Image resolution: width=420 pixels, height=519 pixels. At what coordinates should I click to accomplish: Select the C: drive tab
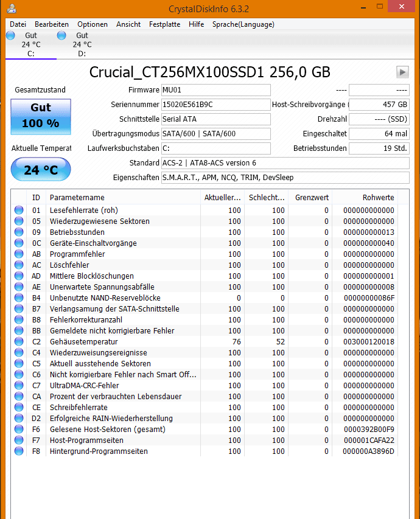click(x=31, y=44)
